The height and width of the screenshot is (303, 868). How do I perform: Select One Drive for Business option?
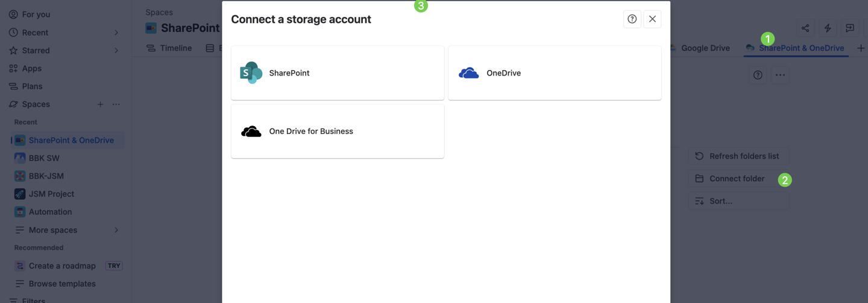[338, 131]
